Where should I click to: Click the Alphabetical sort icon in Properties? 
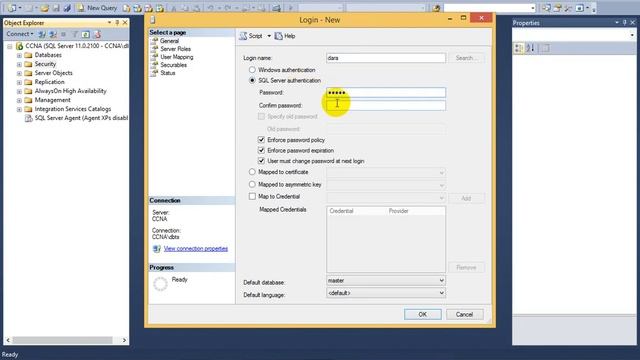530,48
